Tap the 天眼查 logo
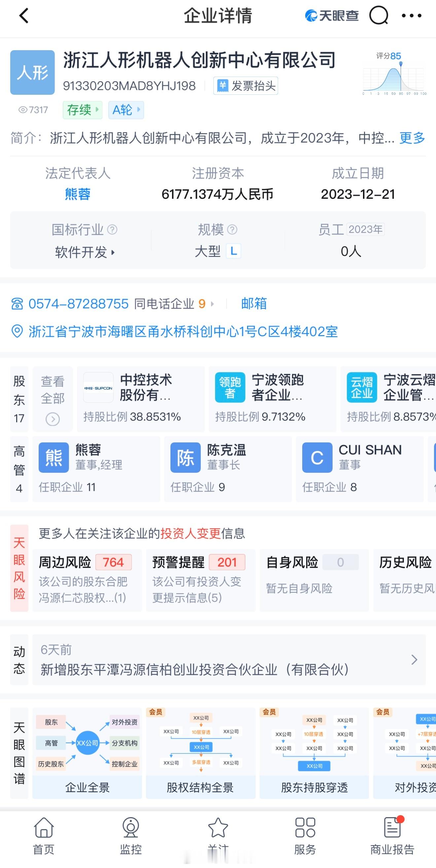The image size is (436, 868). click(332, 16)
